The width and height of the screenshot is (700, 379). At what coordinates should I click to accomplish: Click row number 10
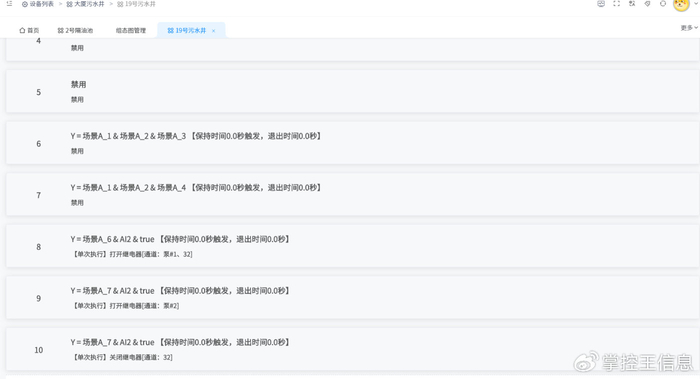38,350
